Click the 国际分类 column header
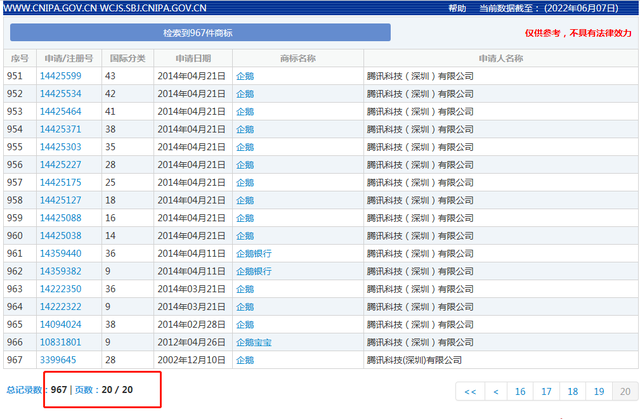Screen dimensions: 640x419 (127, 58)
